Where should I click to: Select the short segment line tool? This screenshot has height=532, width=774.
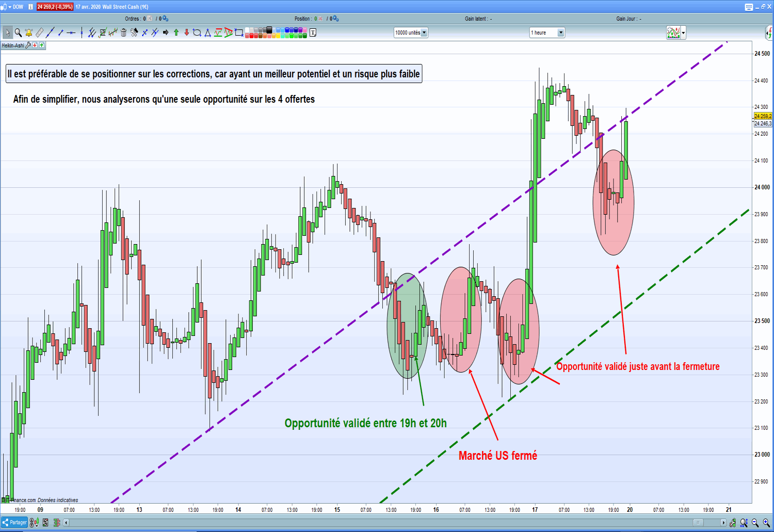click(60, 33)
